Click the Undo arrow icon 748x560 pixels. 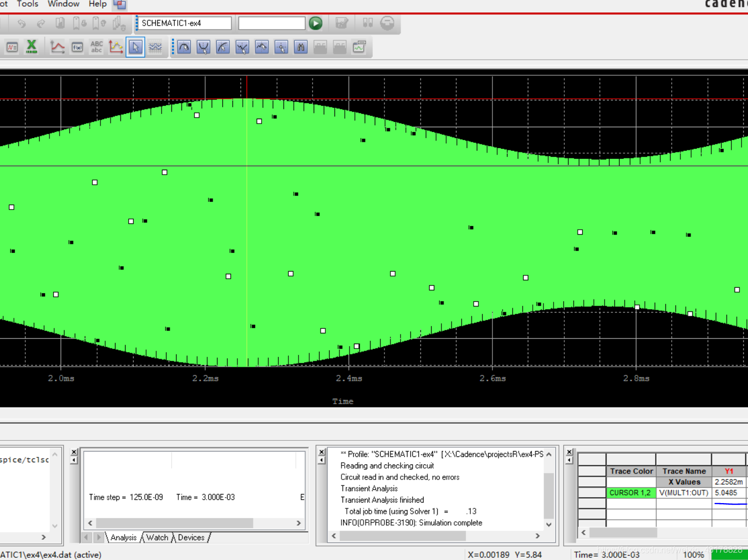[21, 23]
